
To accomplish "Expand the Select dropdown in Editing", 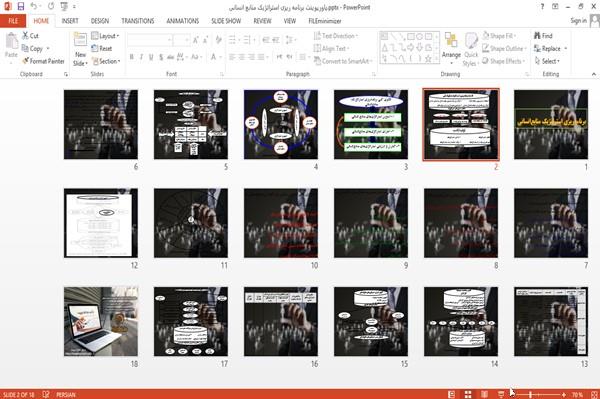I will [x=547, y=61].
